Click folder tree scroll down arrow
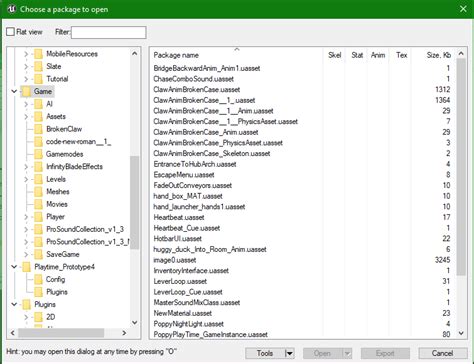This screenshot has height=364, width=474. [135, 322]
